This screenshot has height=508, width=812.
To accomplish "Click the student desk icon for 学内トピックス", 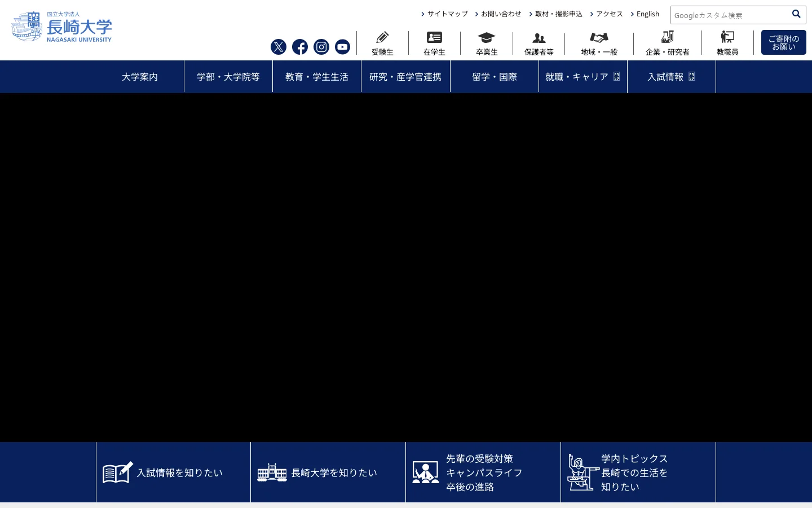I will pos(583,472).
